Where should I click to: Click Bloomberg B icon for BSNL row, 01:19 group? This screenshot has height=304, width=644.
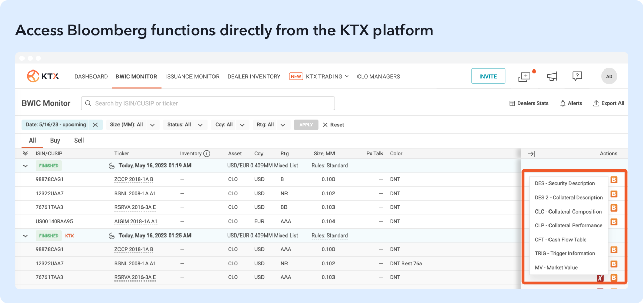[x=614, y=194]
